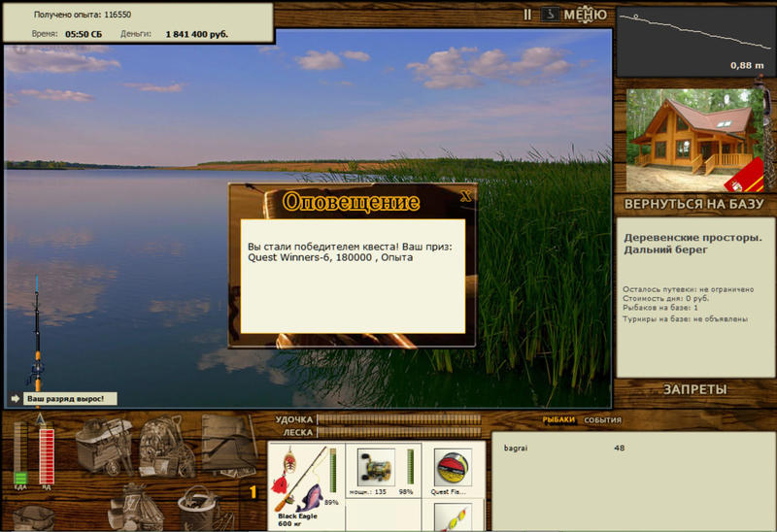The width and height of the screenshot is (777, 532).
Task: Click the base cabin thumbnail
Action: coord(694,140)
